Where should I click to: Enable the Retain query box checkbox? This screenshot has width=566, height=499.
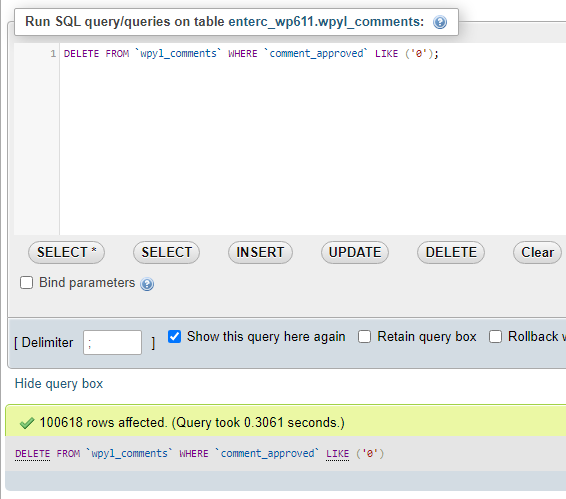click(x=364, y=337)
